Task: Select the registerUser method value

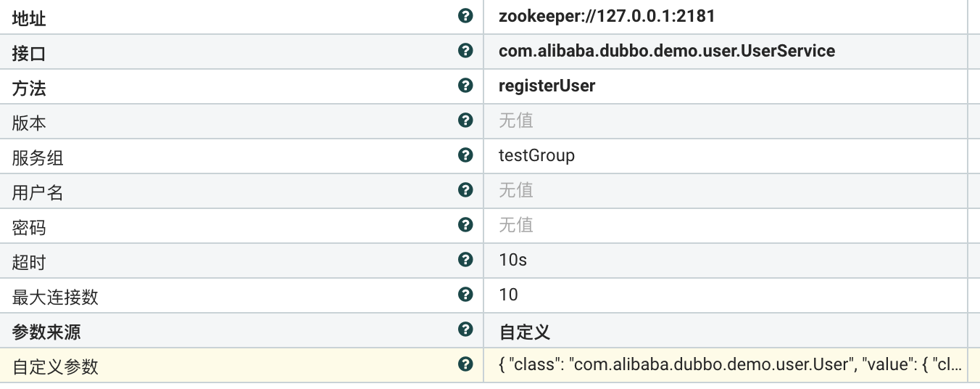Action: click(x=547, y=86)
